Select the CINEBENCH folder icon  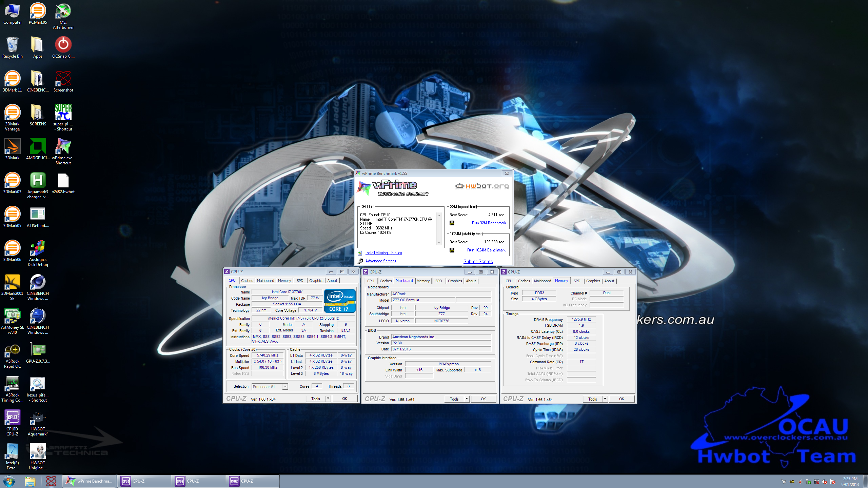point(38,82)
